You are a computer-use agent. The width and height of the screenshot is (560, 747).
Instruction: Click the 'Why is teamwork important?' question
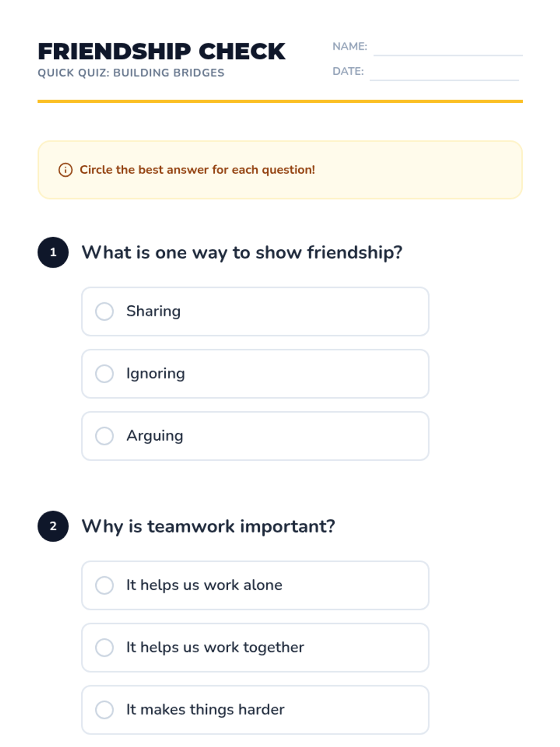tap(208, 526)
